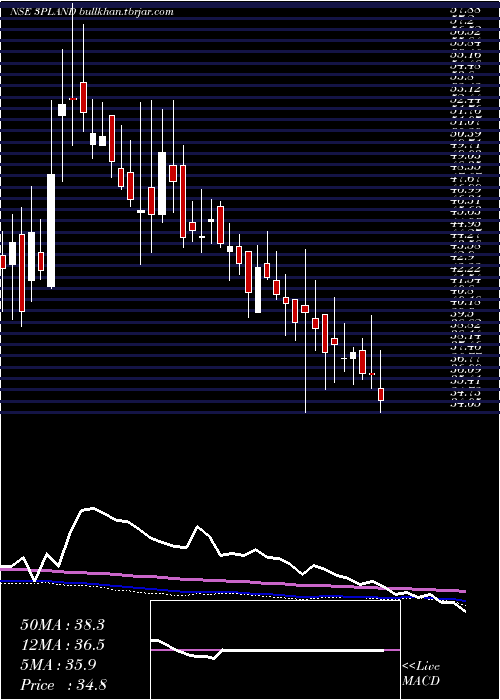This screenshot has width=500, height=700.
Task: Click the Price : 34.8 value
Action: (x=63, y=685)
